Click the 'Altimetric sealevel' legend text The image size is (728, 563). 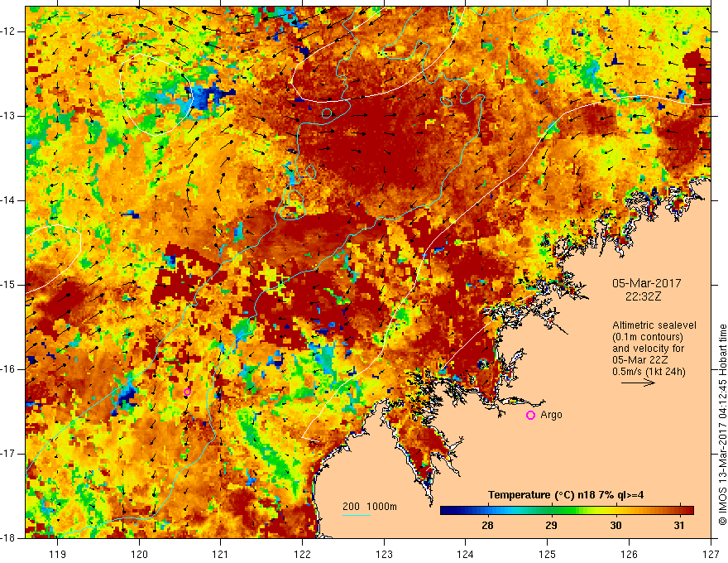click(x=654, y=325)
